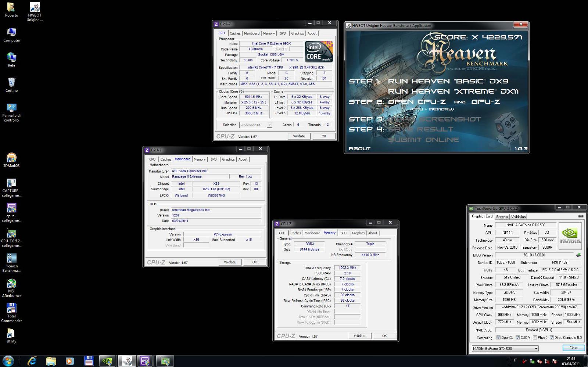Open the Windows Start orb
The image size is (588, 367).
pos(8,361)
